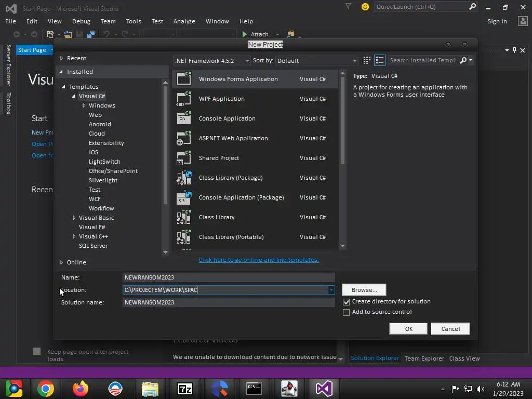This screenshot has width=532, height=399.
Task: Click the green Attach play icon
Action: click(244, 34)
